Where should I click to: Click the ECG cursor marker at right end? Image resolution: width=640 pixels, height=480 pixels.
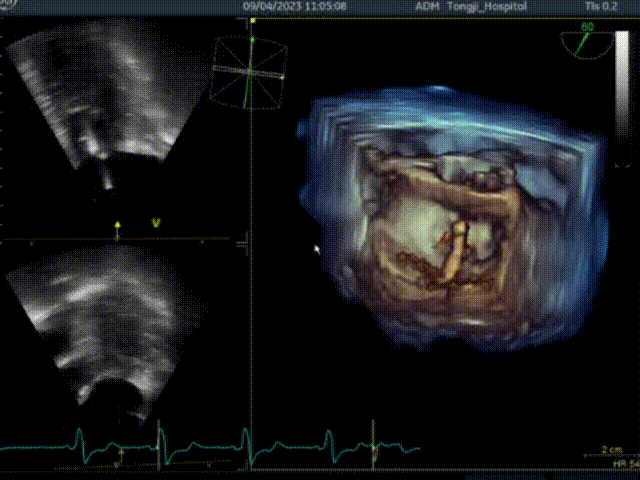pos(373,450)
